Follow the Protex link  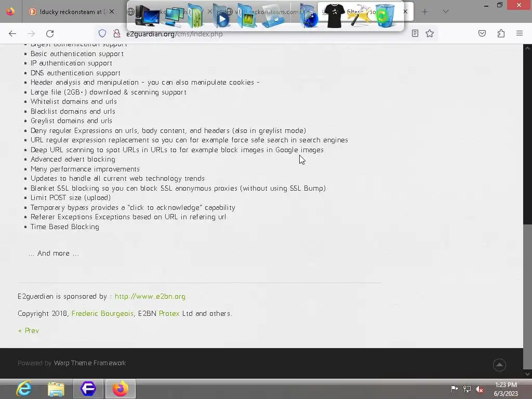point(169,313)
